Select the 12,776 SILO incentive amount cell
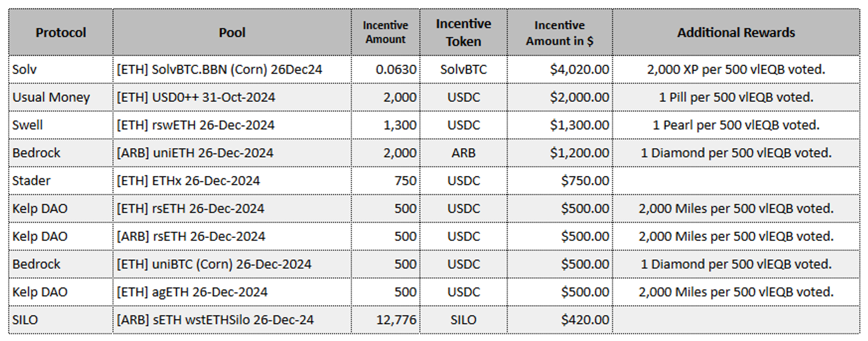 pyautogui.click(x=385, y=320)
